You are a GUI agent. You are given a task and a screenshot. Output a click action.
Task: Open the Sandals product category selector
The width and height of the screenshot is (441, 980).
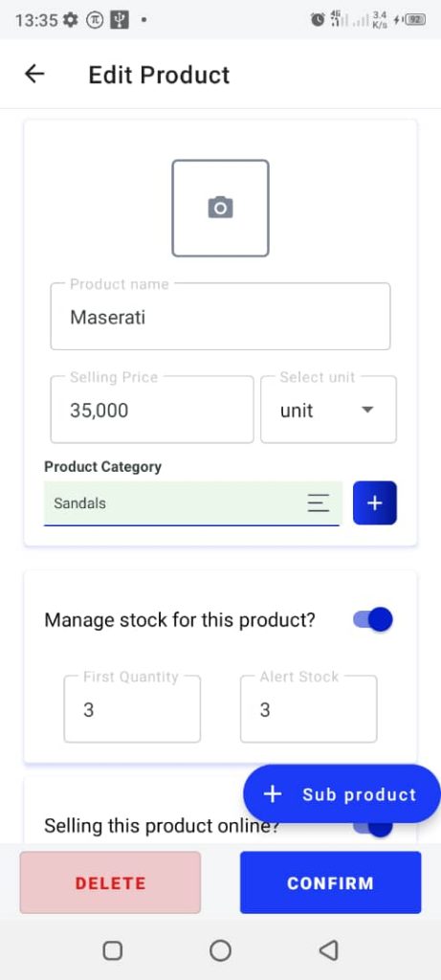tap(192, 503)
